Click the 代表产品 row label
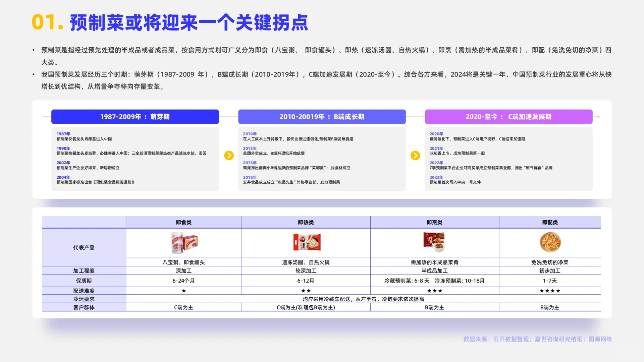 coord(84,248)
